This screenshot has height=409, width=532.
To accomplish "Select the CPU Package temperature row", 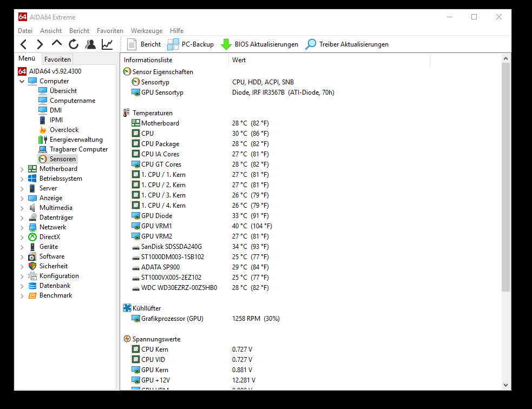I will [200, 144].
